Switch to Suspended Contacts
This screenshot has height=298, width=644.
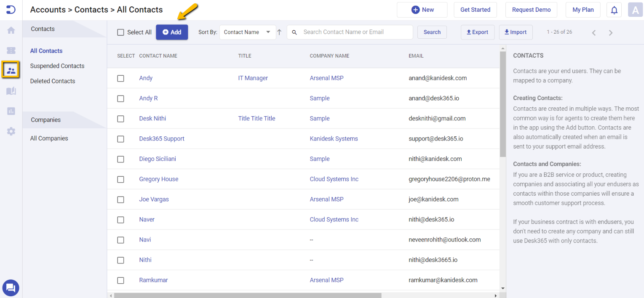tap(57, 66)
